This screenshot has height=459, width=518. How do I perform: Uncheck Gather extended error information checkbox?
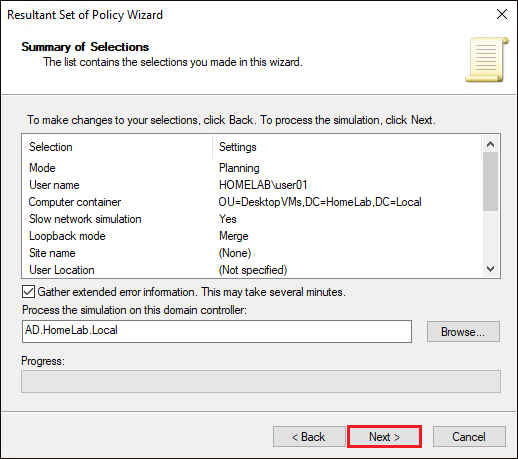pos(28,292)
